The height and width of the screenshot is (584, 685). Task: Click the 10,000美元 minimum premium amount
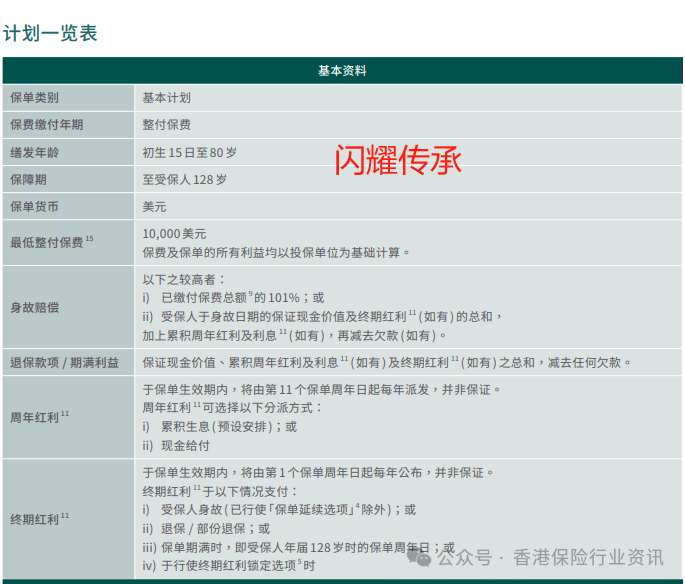click(x=174, y=234)
